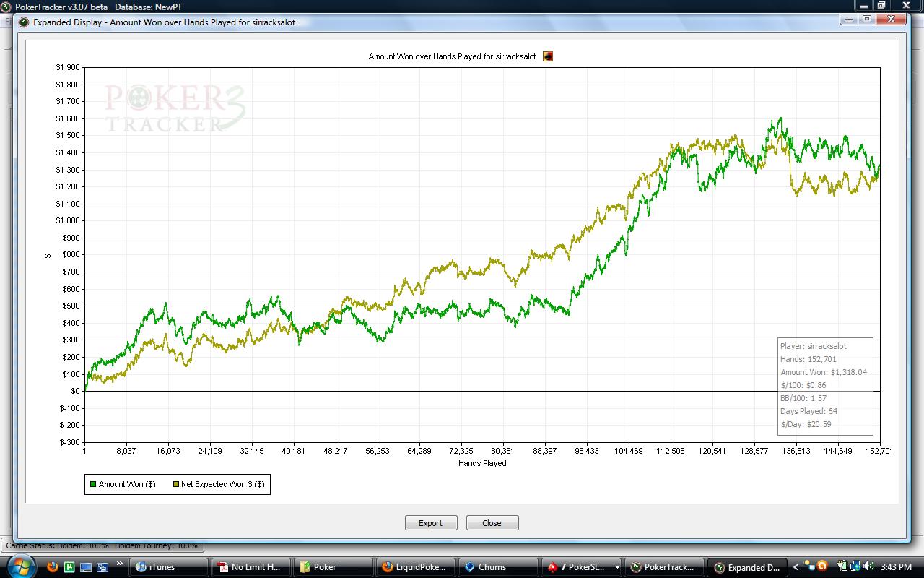Minimize the Expanded Display dialog
The width and height of the screenshot is (924, 578).
click(850, 20)
